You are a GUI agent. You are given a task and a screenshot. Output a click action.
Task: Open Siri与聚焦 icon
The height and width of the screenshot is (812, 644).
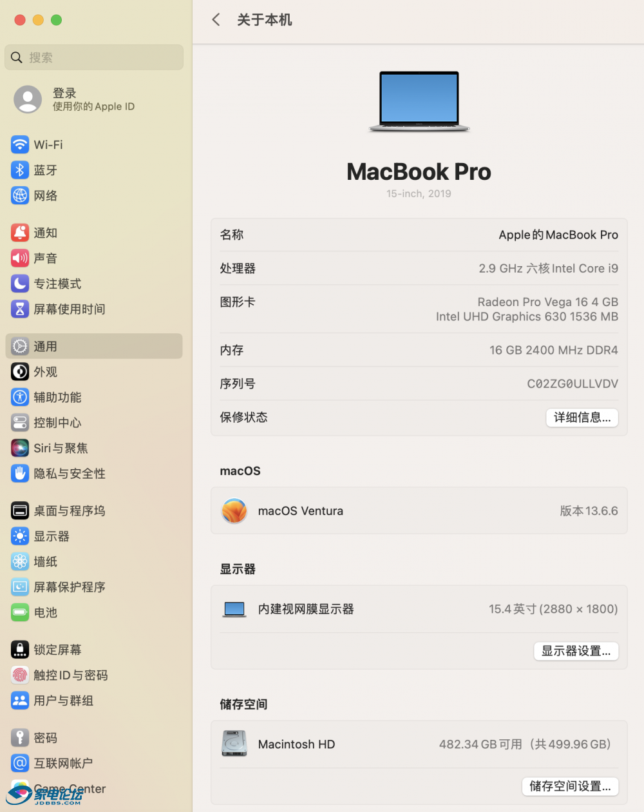coord(20,448)
